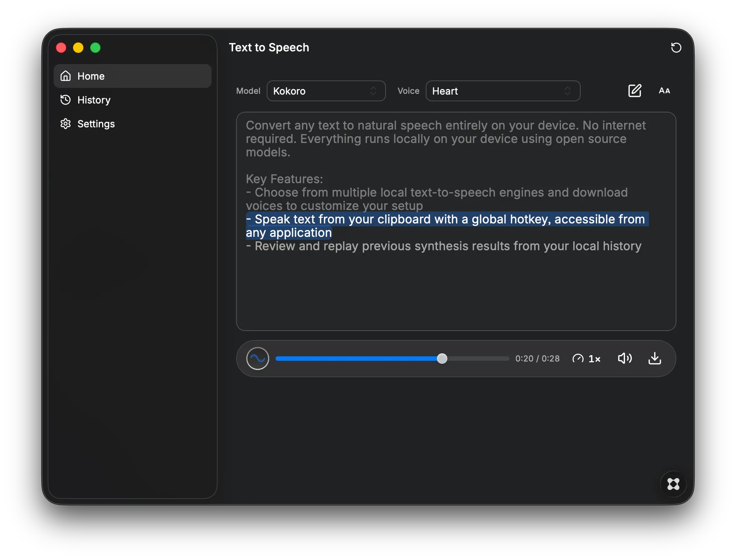Download the audio with the download icon
The height and width of the screenshot is (560, 736).
655,359
